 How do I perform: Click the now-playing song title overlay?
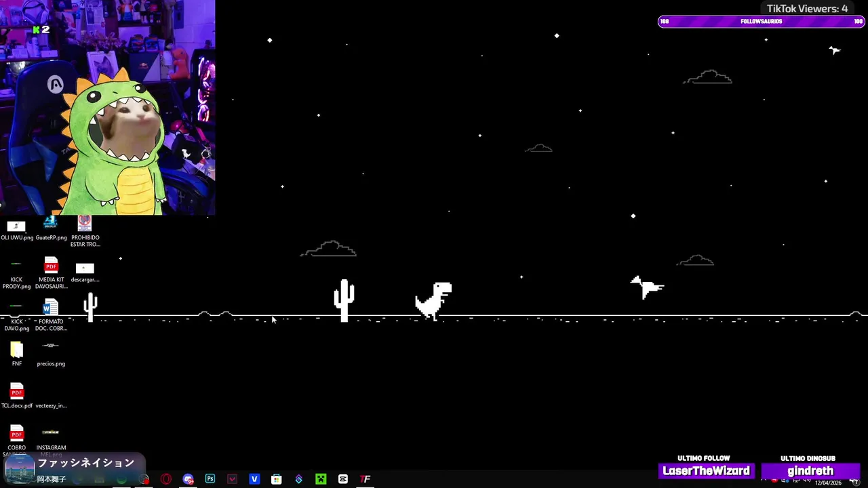[86, 463]
